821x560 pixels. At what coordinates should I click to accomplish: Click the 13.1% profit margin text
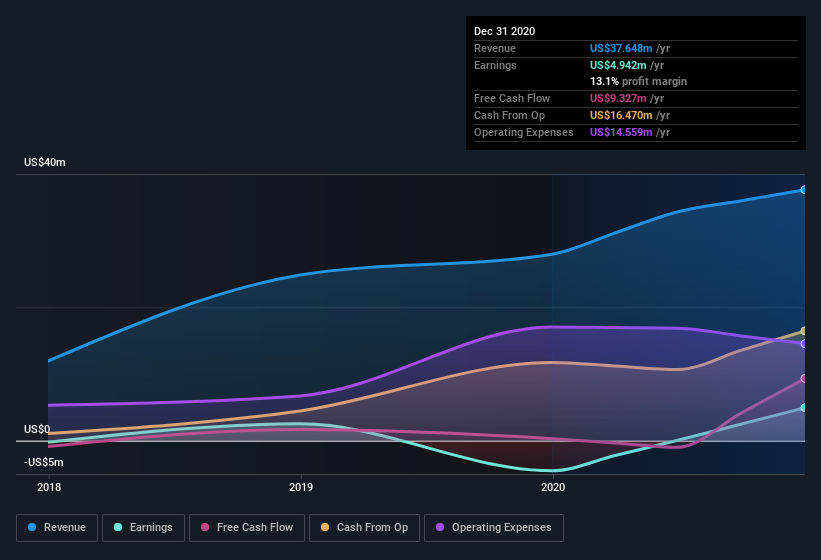(638, 81)
